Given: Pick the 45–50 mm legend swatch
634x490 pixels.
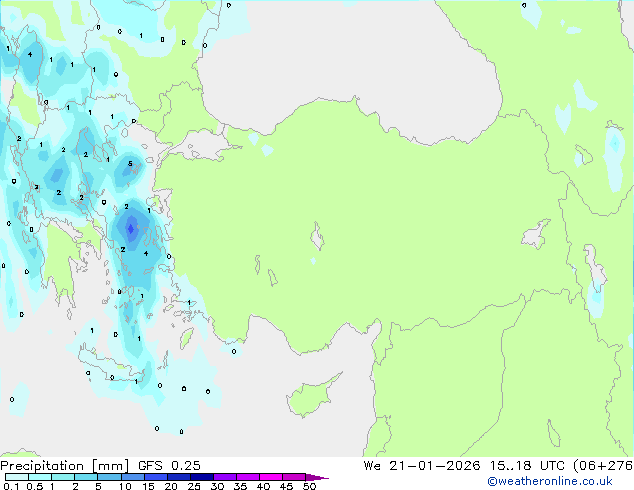Looking at the screenshot, I should [x=294, y=477].
